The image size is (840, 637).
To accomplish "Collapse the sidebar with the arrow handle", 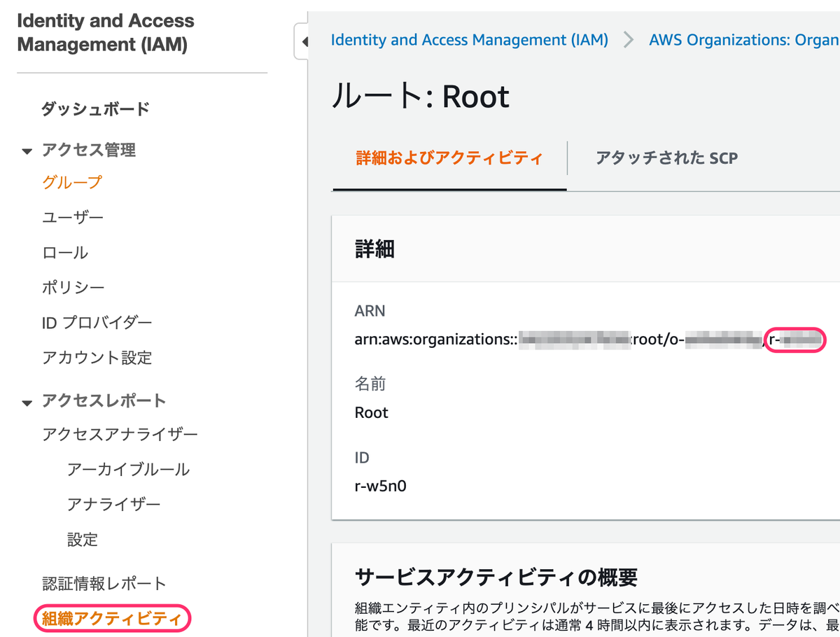I will 302,42.
